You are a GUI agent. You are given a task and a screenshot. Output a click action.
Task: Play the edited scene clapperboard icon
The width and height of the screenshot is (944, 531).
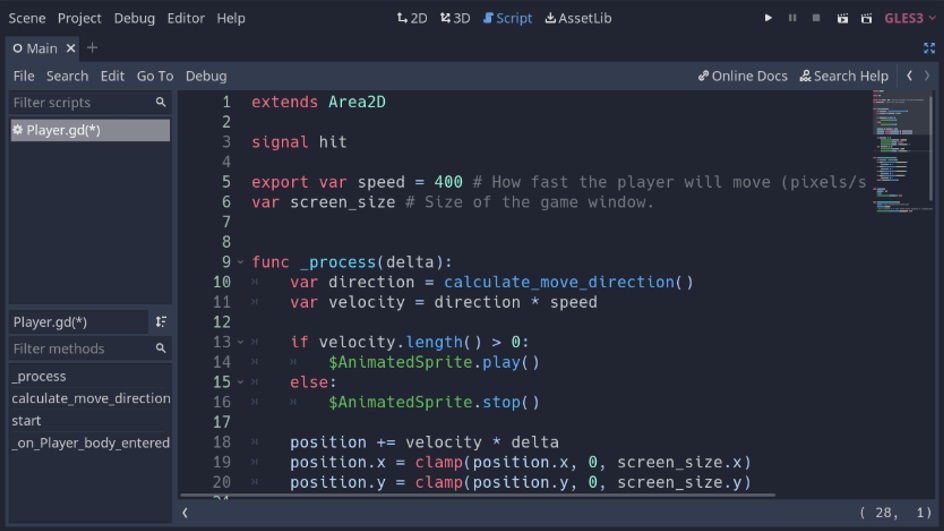click(x=842, y=18)
